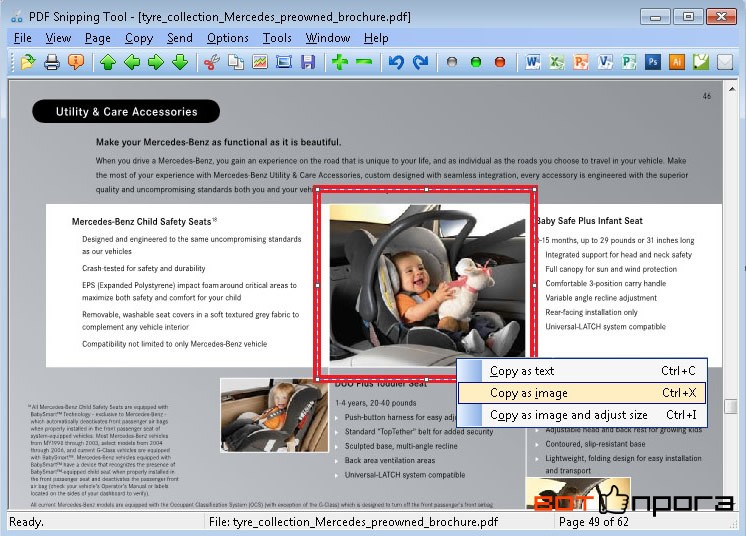
Task: Click the printer icon
Action: [52, 62]
